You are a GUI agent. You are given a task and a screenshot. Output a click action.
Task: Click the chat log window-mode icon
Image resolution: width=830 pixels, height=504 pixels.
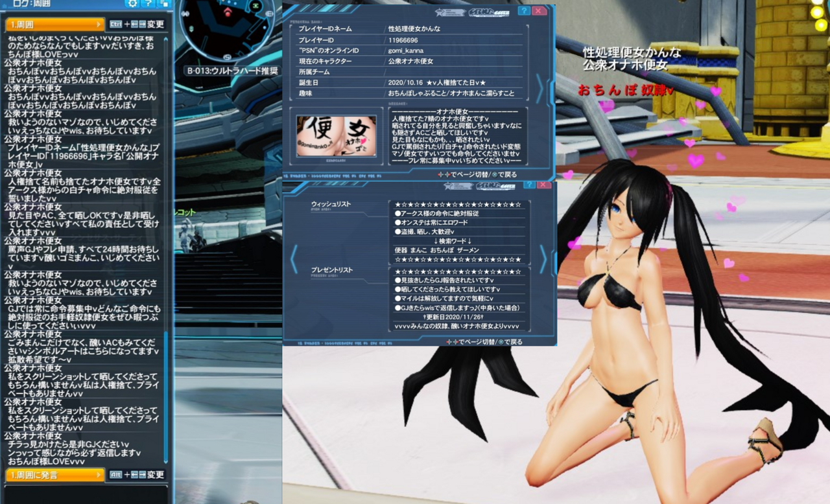[x=163, y=4]
